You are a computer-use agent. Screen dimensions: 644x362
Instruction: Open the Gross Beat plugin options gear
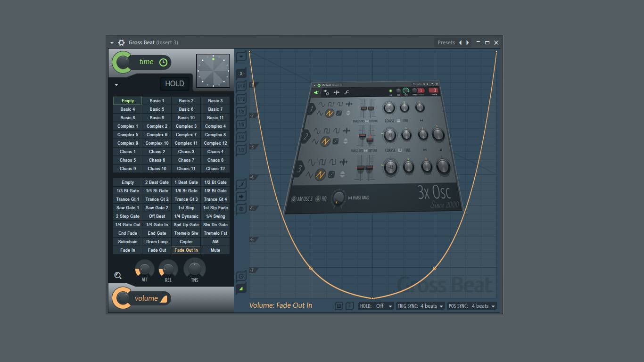(x=121, y=42)
